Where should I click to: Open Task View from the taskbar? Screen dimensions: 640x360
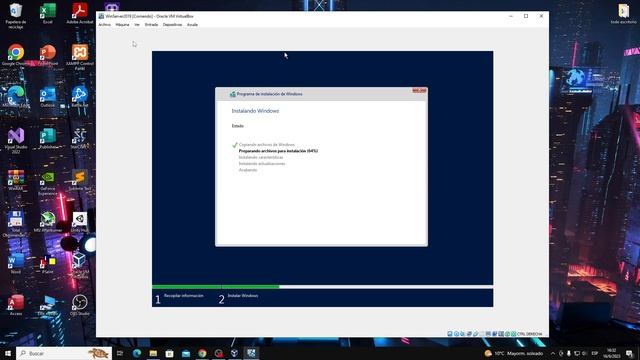120,353
